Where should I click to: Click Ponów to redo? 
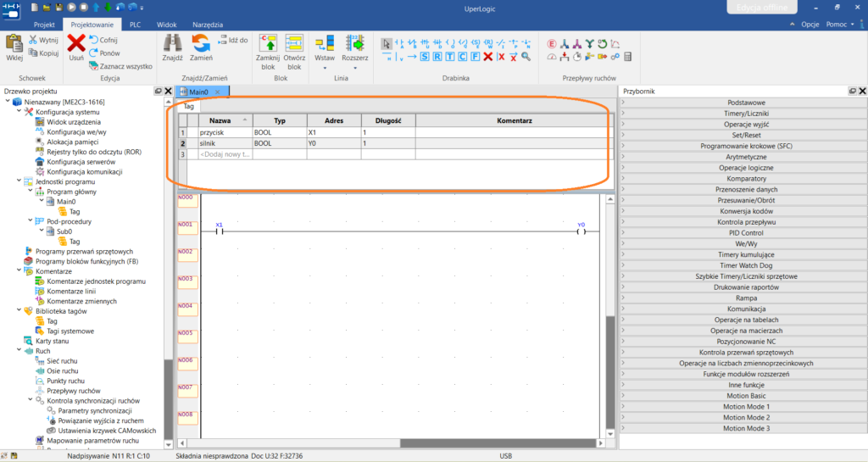coord(104,53)
